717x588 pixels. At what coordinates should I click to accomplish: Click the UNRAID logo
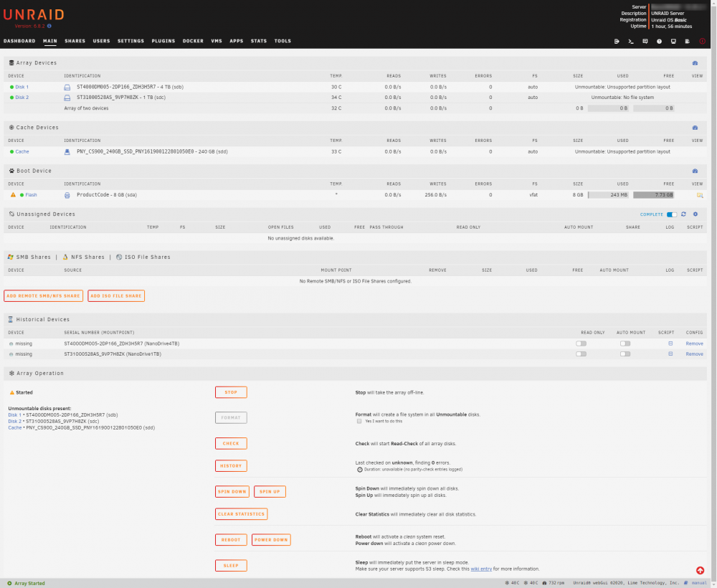tap(34, 14)
